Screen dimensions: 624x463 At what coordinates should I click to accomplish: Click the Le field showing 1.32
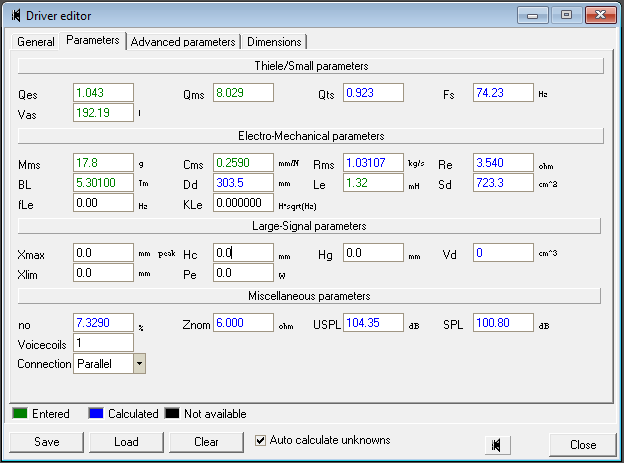click(373, 183)
